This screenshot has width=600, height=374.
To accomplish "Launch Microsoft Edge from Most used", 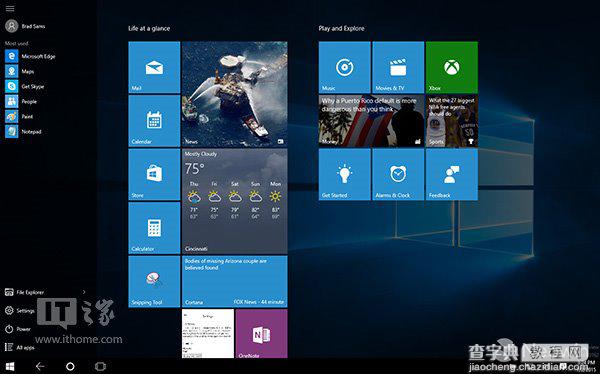I will click(x=31, y=56).
